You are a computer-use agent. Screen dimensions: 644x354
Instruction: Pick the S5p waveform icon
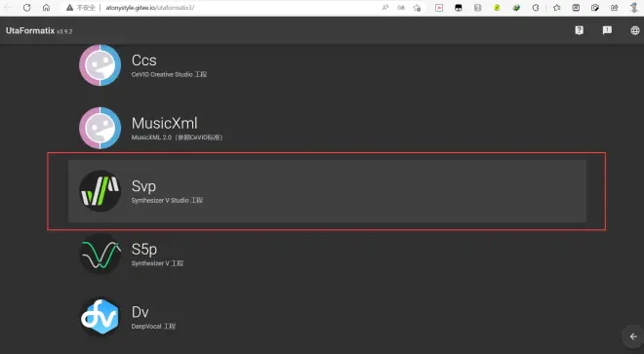[x=100, y=254]
